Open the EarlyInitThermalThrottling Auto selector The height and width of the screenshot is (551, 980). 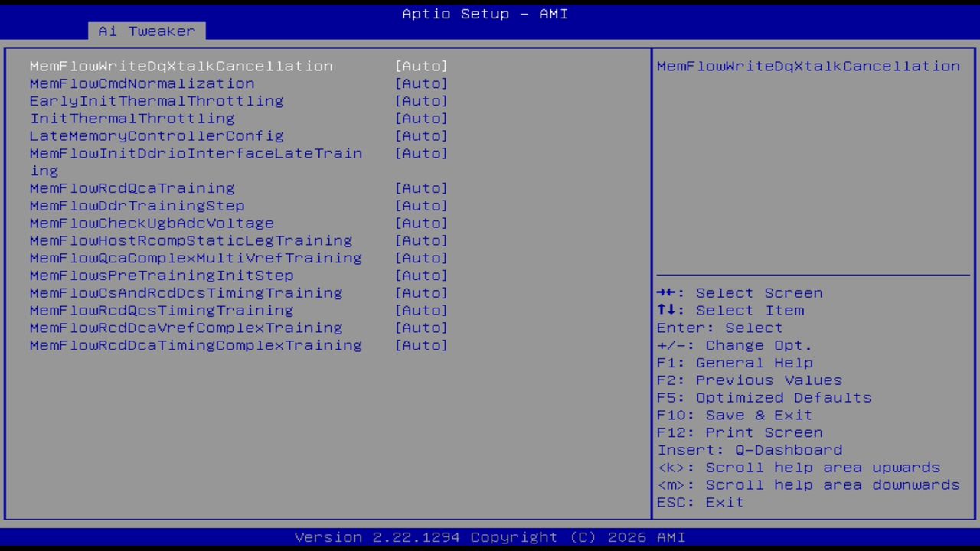tap(421, 100)
